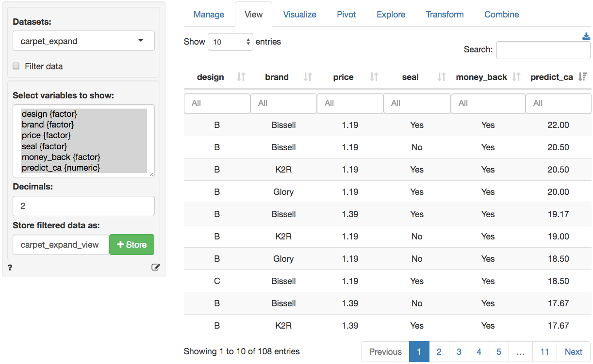Open the Show entries count selector
The image size is (593, 364).
point(231,42)
